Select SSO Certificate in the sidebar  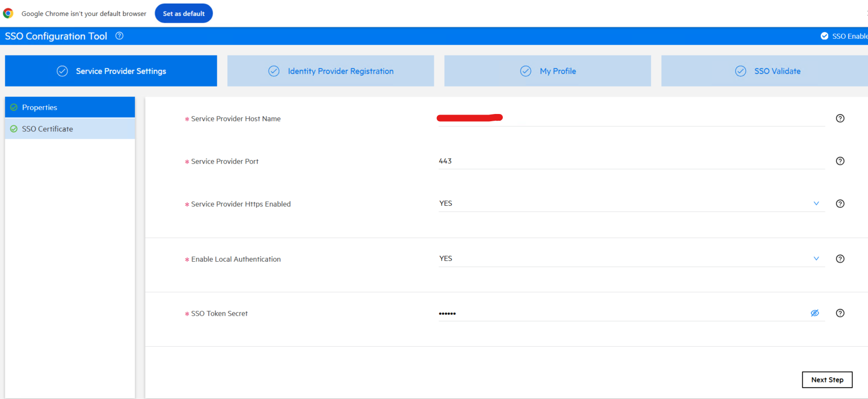pos(70,129)
